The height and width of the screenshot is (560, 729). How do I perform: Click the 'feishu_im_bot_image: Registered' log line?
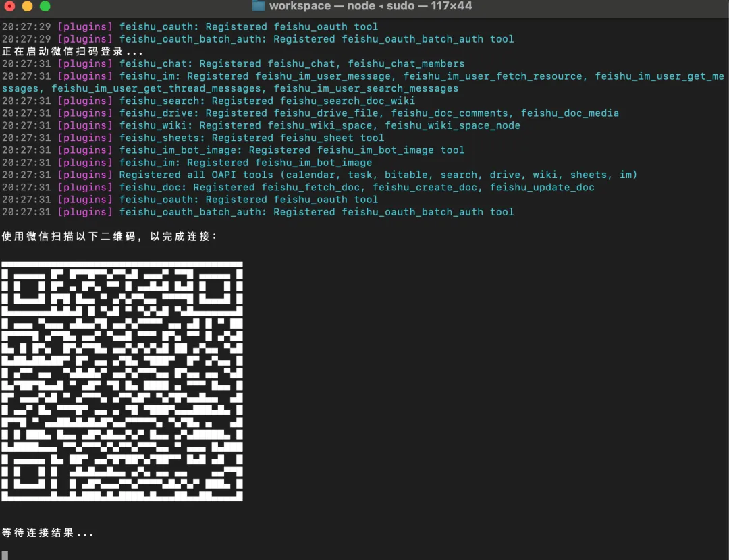point(233,150)
